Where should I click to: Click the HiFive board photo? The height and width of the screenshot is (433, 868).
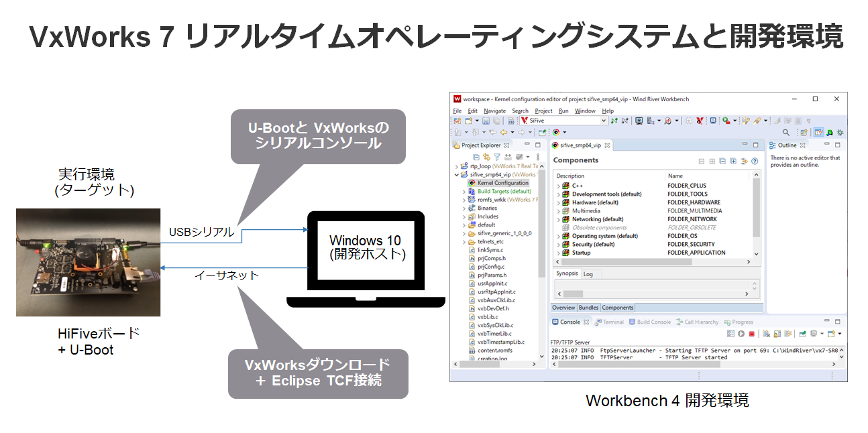pos(88,262)
